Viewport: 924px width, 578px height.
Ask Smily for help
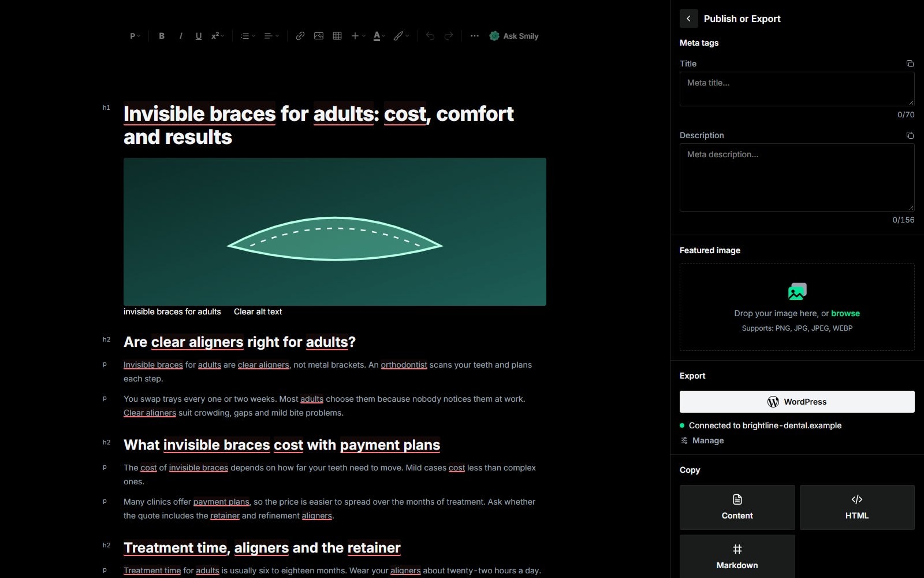(514, 36)
